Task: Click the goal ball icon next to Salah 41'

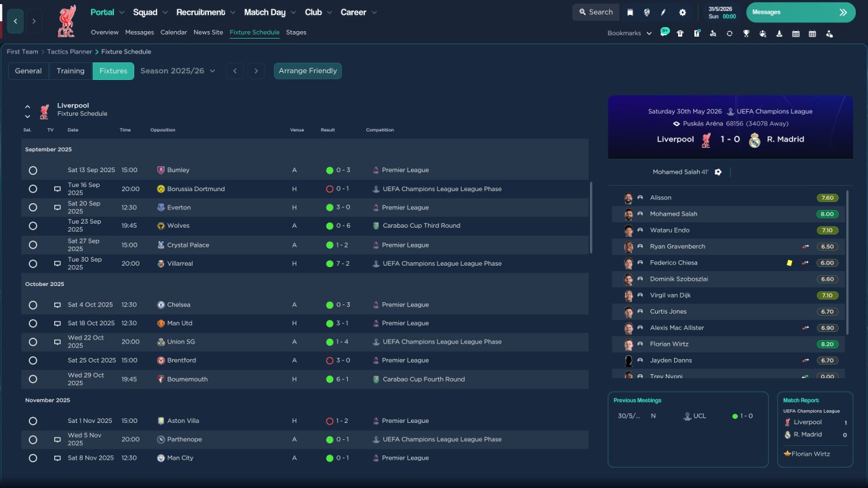Action: tap(718, 172)
